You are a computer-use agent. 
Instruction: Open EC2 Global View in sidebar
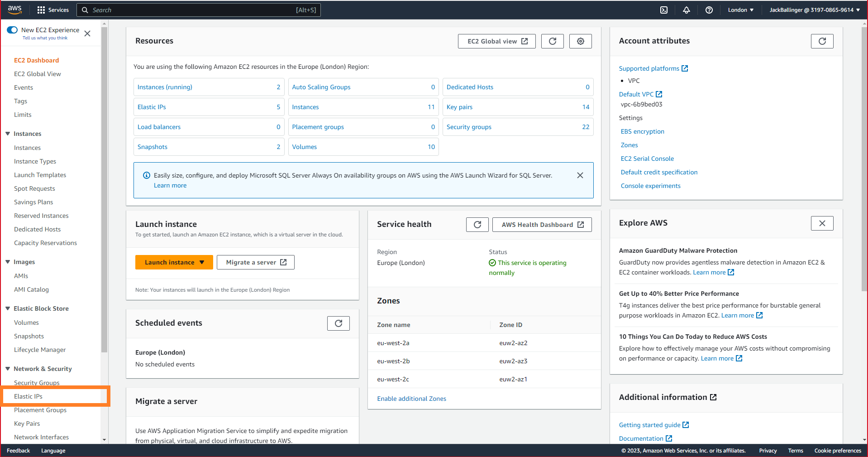(37, 74)
